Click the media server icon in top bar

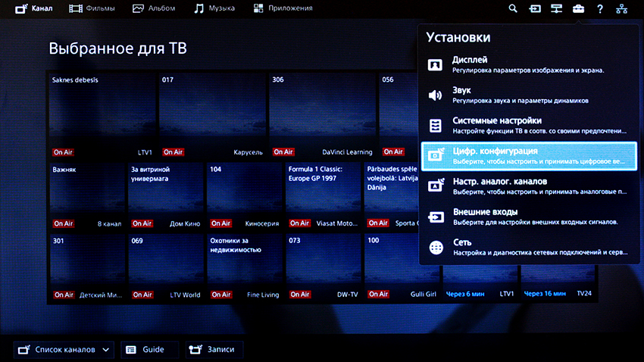(x=556, y=9)
